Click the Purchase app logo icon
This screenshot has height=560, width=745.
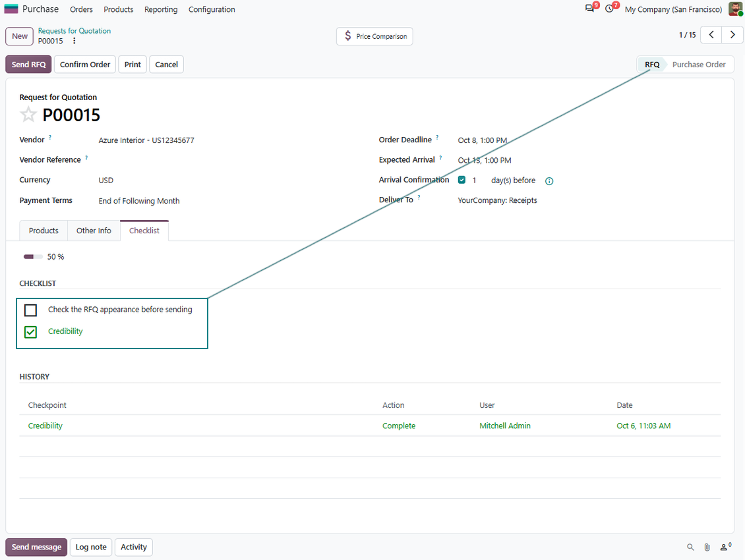pyautogui.click(x=11, y=9)
